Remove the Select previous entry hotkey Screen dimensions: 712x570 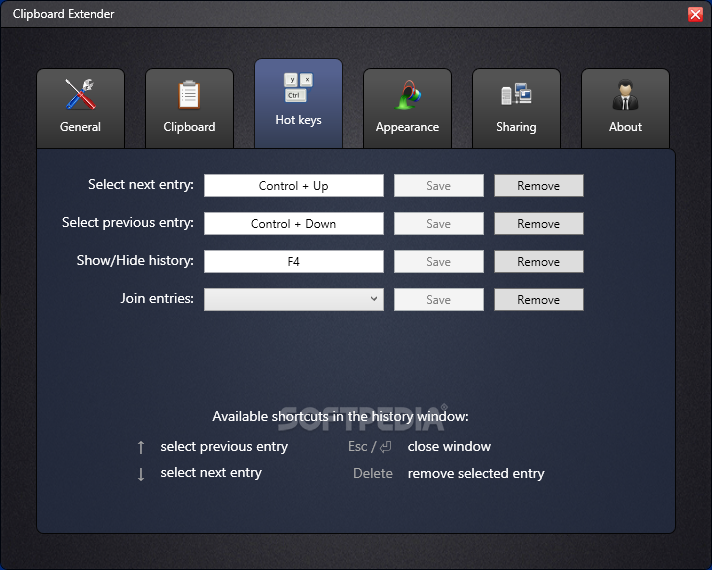[x=539, y=223]
